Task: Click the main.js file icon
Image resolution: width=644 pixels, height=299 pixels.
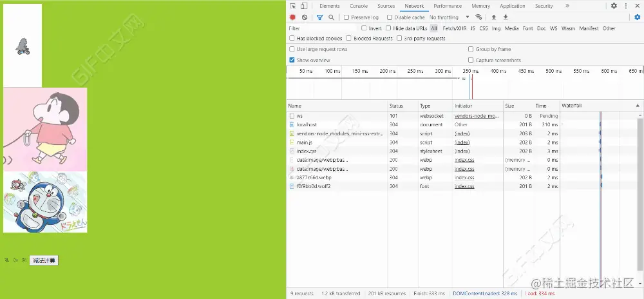Action: (x=292, y=142)
